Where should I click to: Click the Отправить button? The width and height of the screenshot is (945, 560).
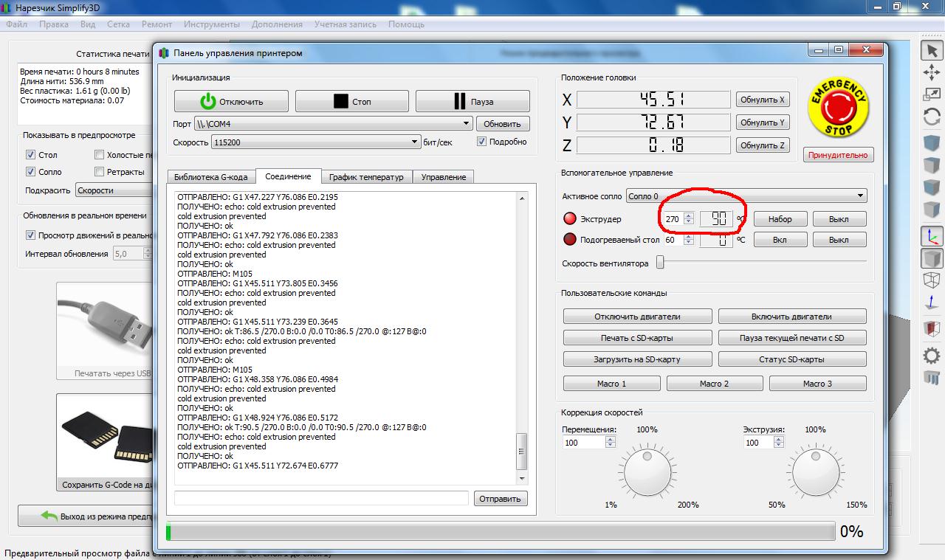click(501, 499)
